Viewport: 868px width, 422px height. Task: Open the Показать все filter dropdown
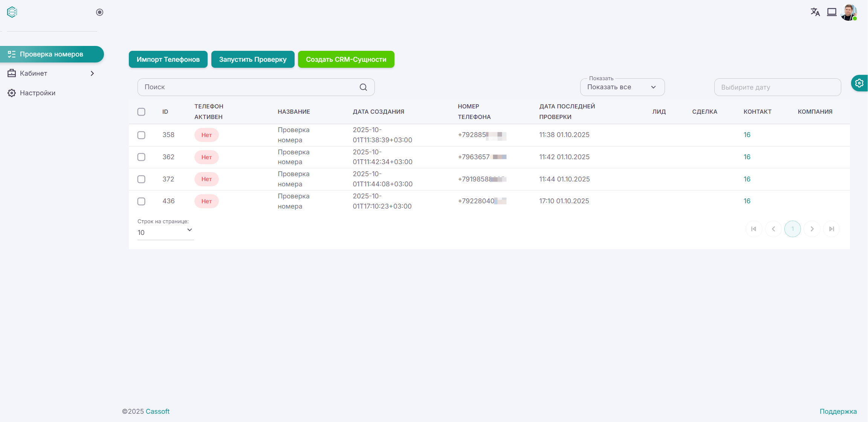[x=622, y=87]
